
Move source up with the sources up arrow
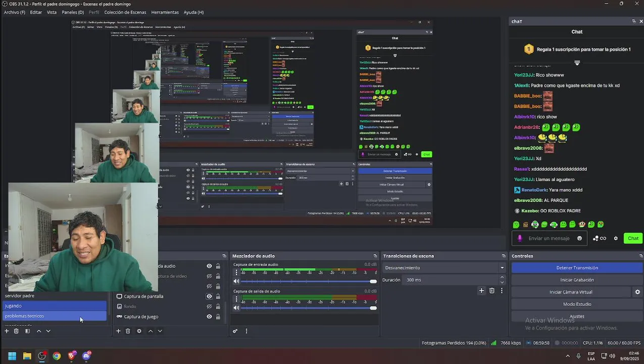[x=151, y=331]
